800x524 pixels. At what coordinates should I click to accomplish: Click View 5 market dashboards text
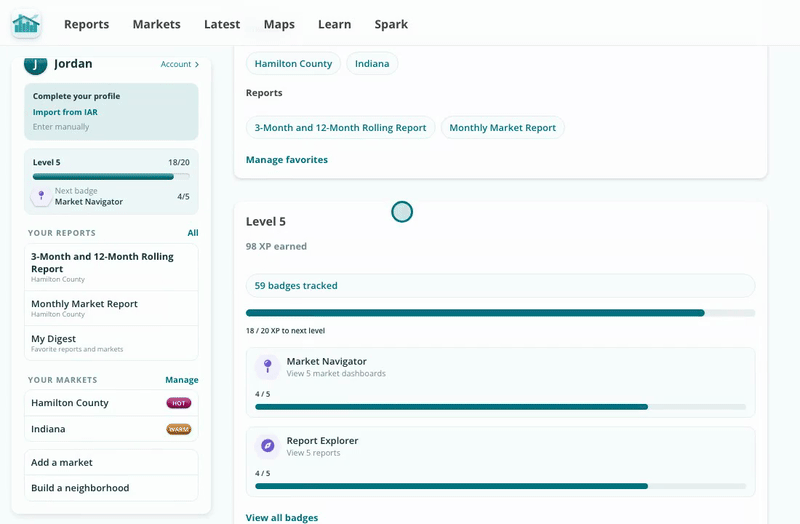pyautogui.click(x=336, y=373)
